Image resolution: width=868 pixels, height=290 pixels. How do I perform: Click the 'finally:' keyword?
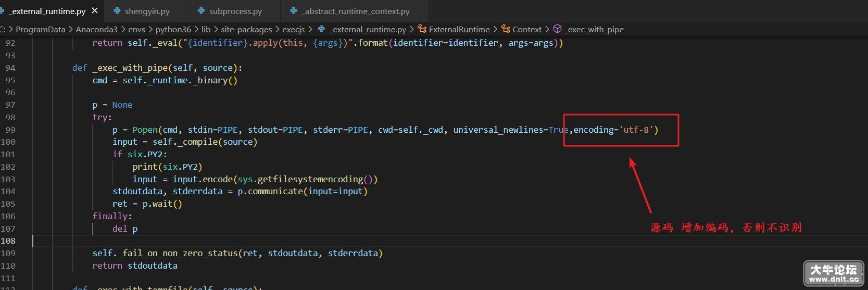pyautogui.click(x=112, y=216)
